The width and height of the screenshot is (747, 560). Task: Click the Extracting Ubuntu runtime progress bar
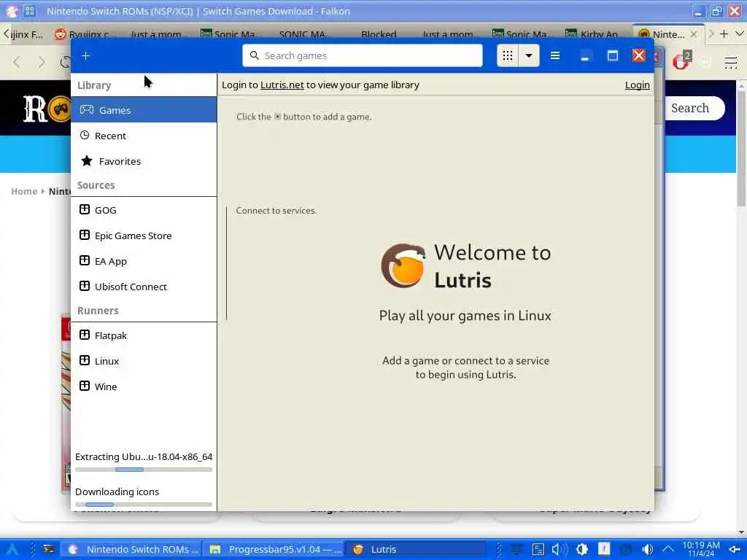tap(144, 470)
